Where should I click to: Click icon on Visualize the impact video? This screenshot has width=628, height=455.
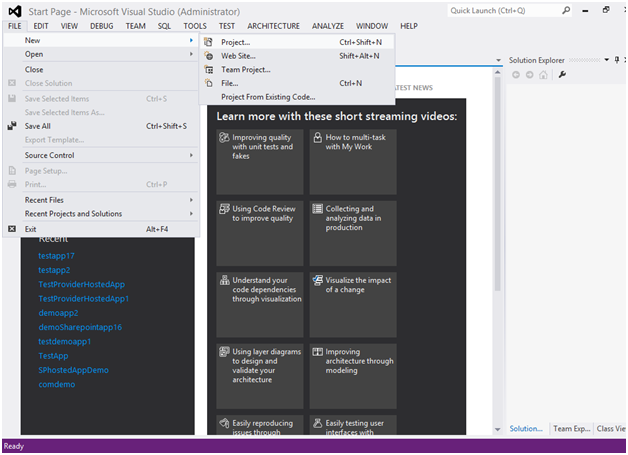318,280
